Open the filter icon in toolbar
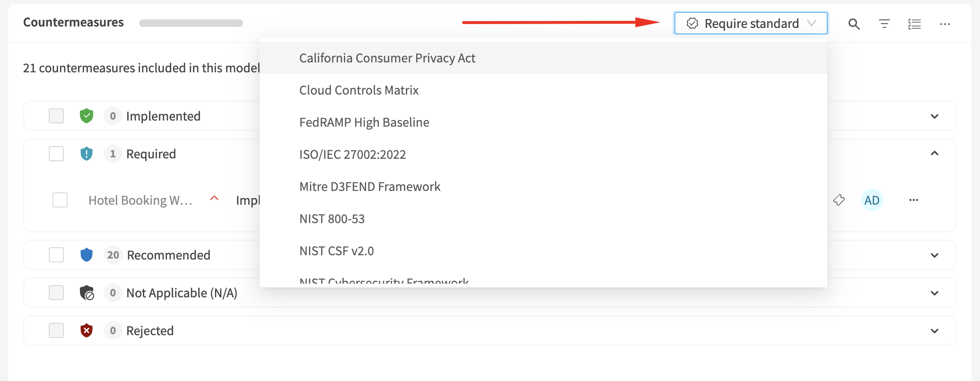980x381 pixels. (x=884, y=24)
